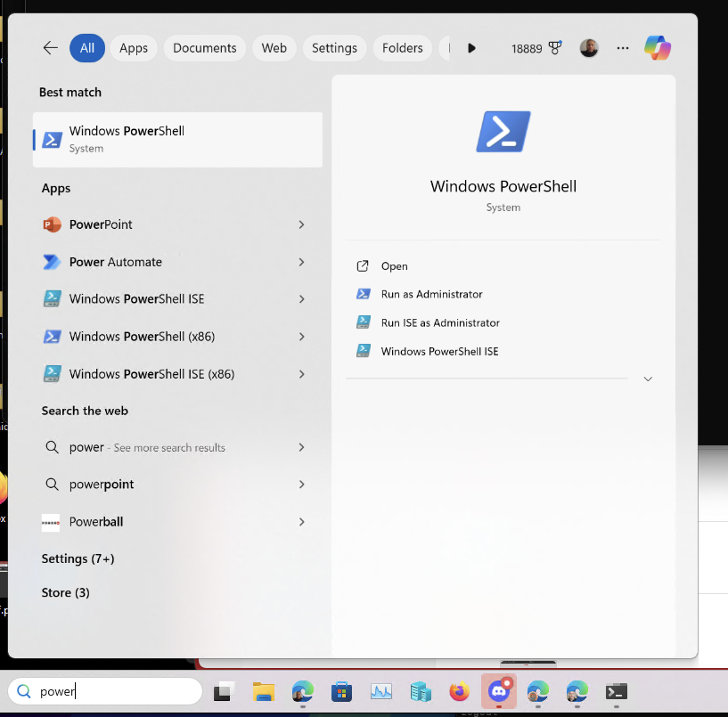Open File Explorer from the taskbar

(263, 691)
